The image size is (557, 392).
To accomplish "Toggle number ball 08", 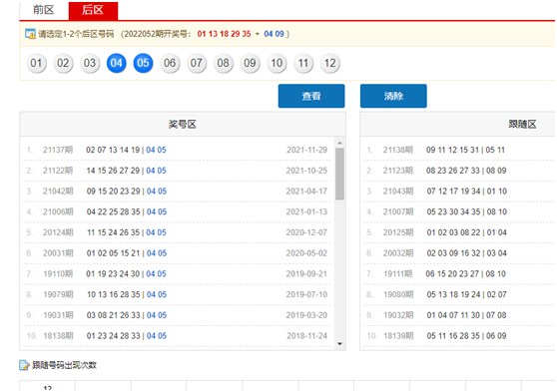I will tap(223, 63).
